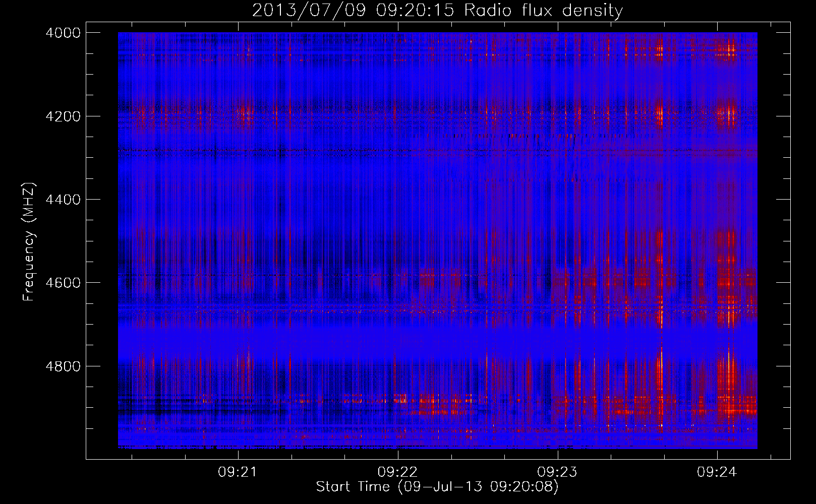
Task: Click the time label "09:21"
Action: click(x=237, y=472)
